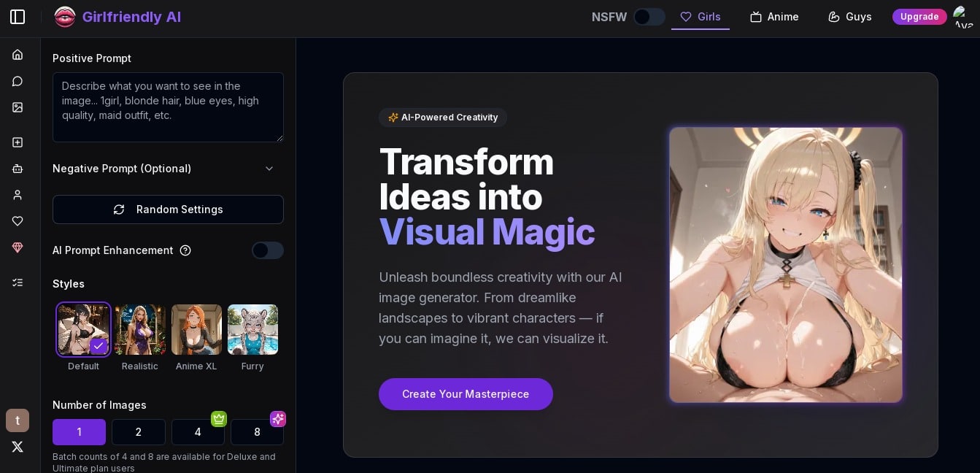Click the crown badge on the 4 option
The height and width of the screenshot is (473, 980).
[x=218, y=419]
